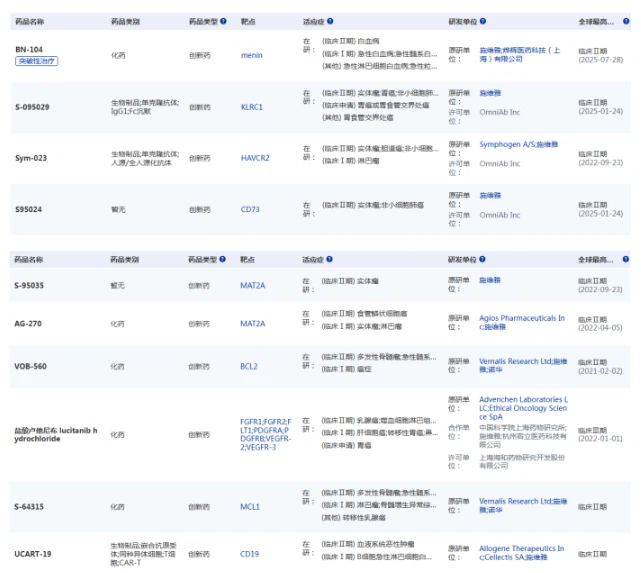Click the 突破性治疗 tag under BN-104
This screenshot has height=573, width=641.
[37, 61]
